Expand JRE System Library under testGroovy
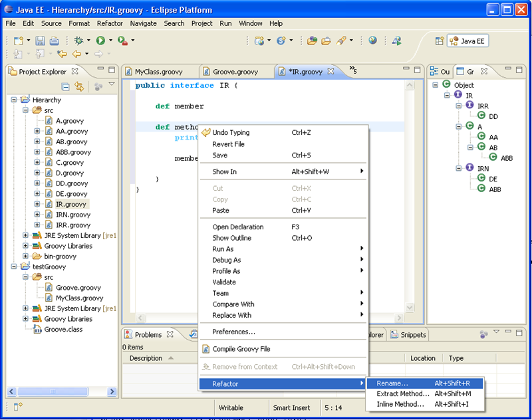 point(26,308)
